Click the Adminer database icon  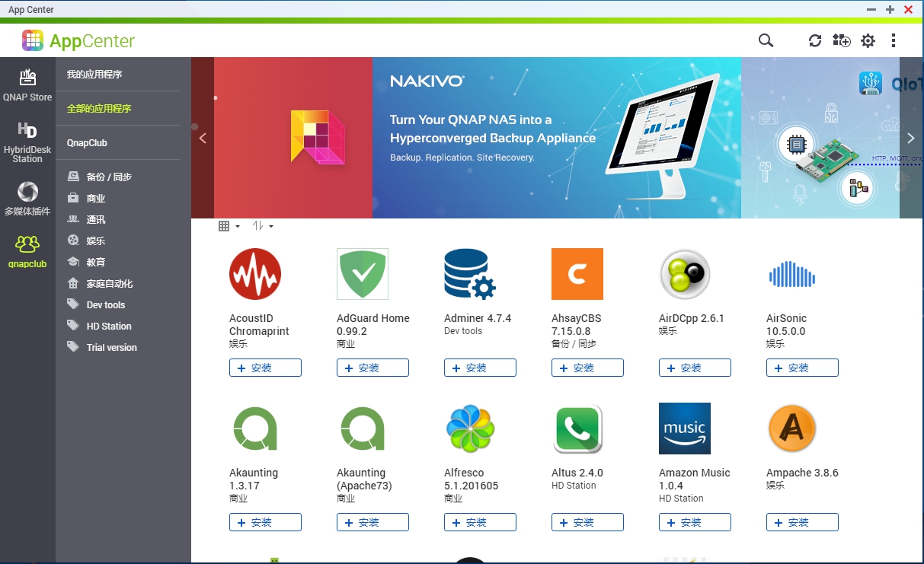(470, 274)
